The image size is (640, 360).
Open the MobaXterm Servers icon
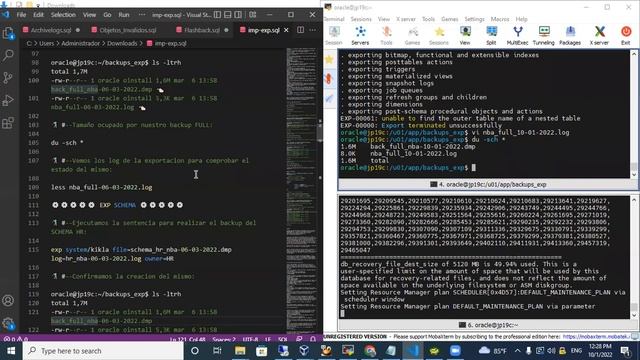click(360, 36)
